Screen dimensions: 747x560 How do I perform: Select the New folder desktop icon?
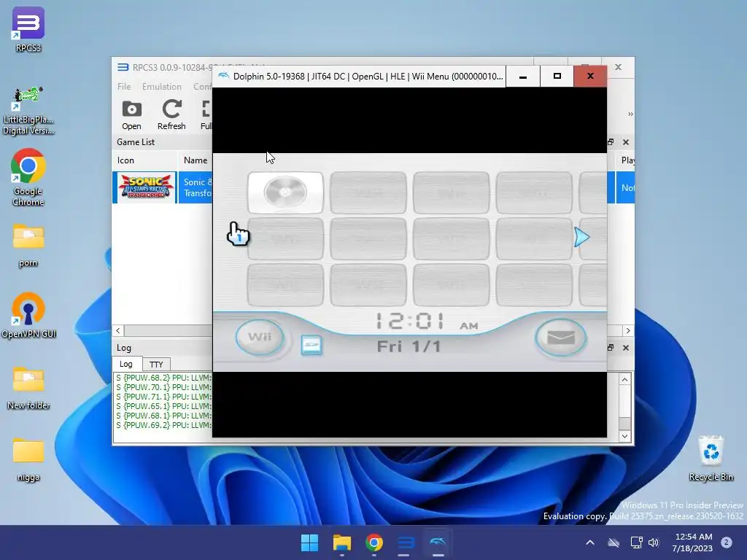coord(28,388)
